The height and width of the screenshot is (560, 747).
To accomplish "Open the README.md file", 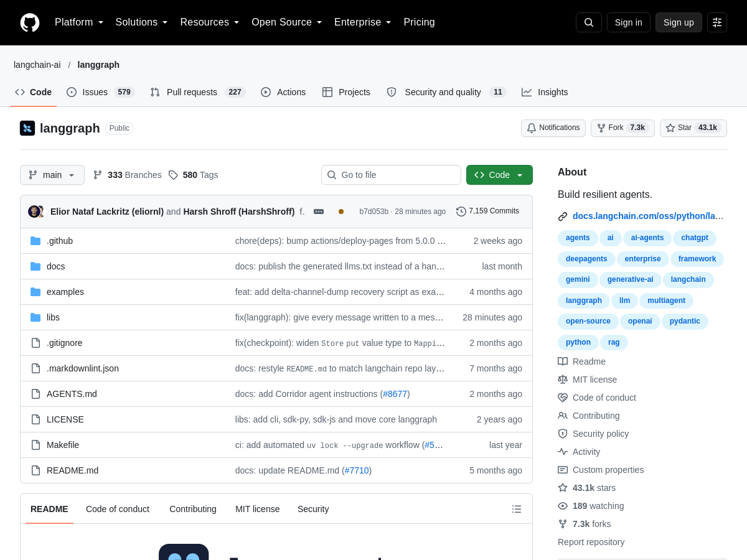I will [x=72, y=470].
